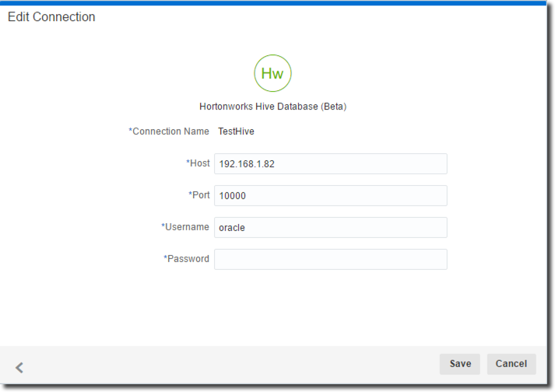Click the *Connection Name label
This screenshot has width=555, height=392.
click(169, 131)
